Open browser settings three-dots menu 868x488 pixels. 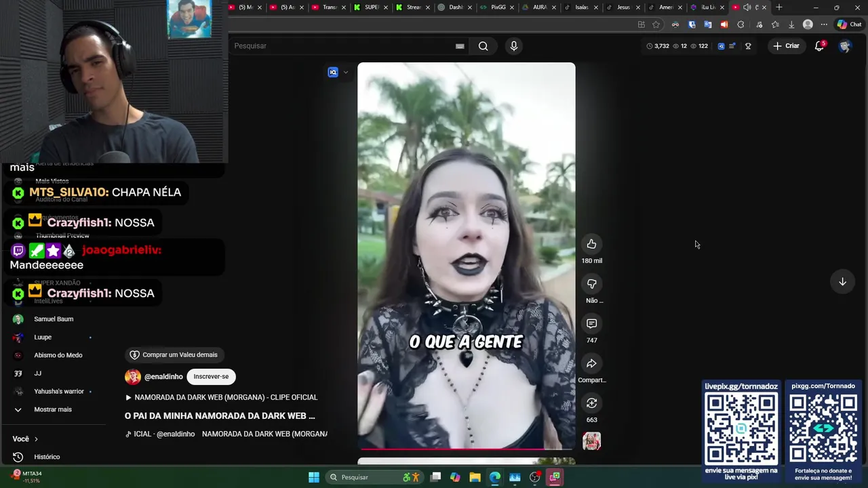(824, 24)
